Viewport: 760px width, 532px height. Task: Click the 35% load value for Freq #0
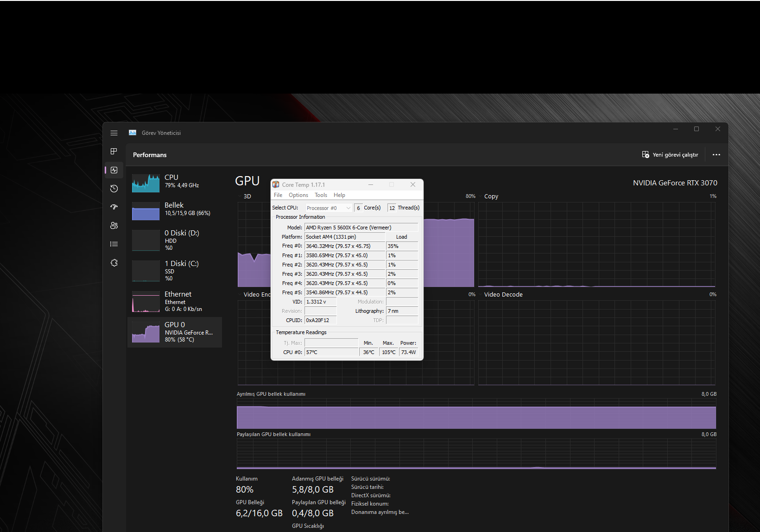402,246
